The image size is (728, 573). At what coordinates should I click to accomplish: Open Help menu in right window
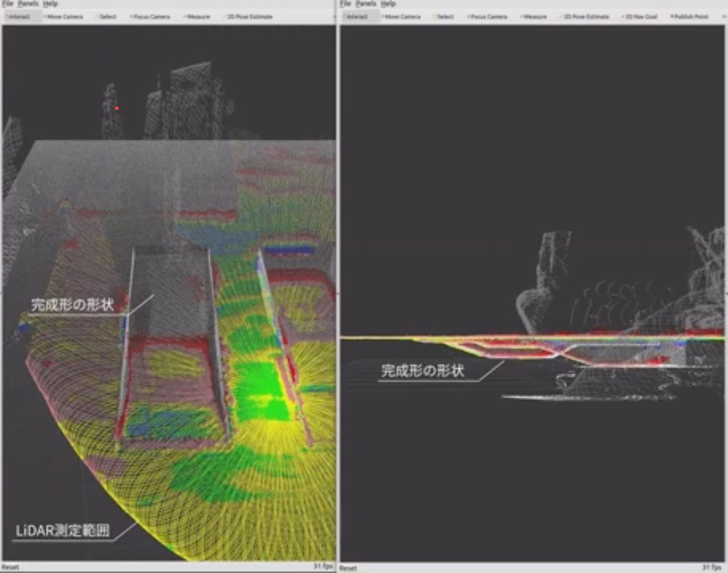(x=388, y=3)
